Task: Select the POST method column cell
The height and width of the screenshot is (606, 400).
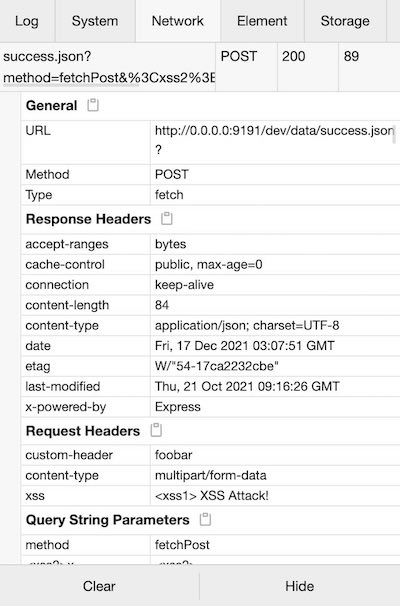Action: pyautogui.click(x=246, y=67)
